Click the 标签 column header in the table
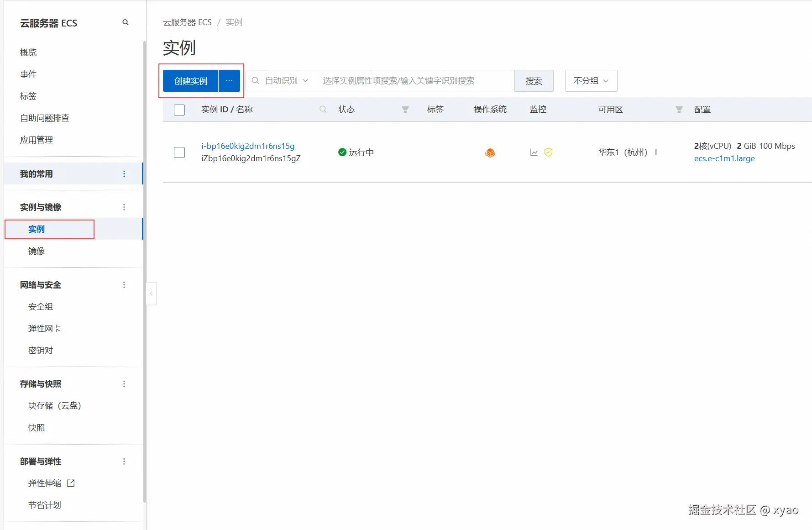Image resolution: width=812 pixels, height=530 pixels. pos(435,110)
